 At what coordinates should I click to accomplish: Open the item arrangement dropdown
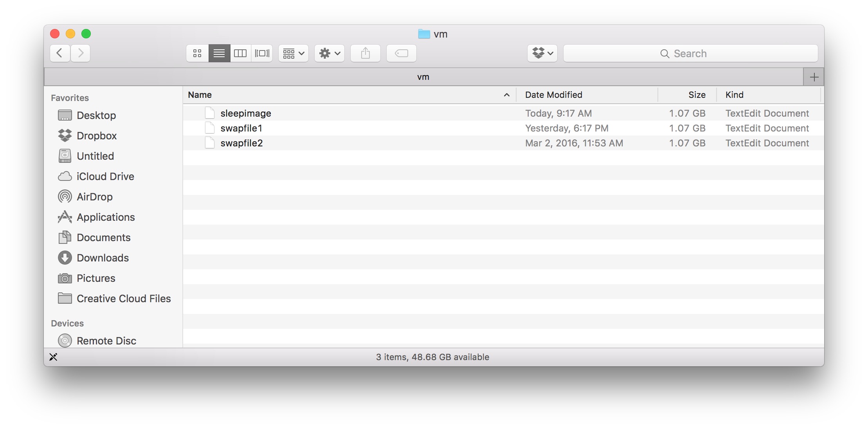click(294, 53)
